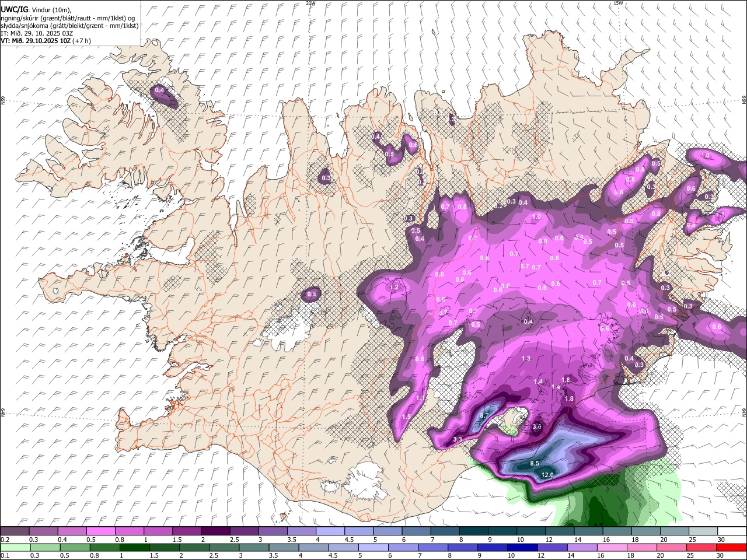Select the palest green swatch between 0.1 and 0.3
The width and height of the screenshot is (747, 560).
tap(15, 547)
